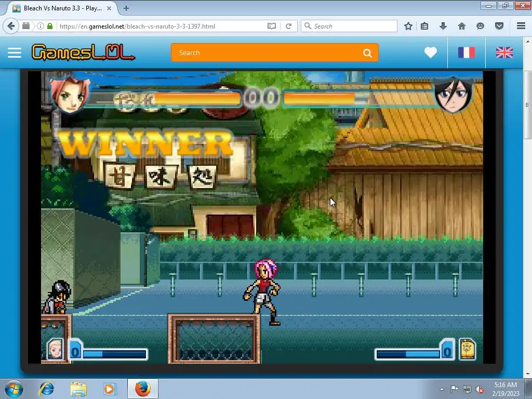Click the left blue energy gauge
The height and width of the screenshot is (399, 532).
[x=114, y=354]
